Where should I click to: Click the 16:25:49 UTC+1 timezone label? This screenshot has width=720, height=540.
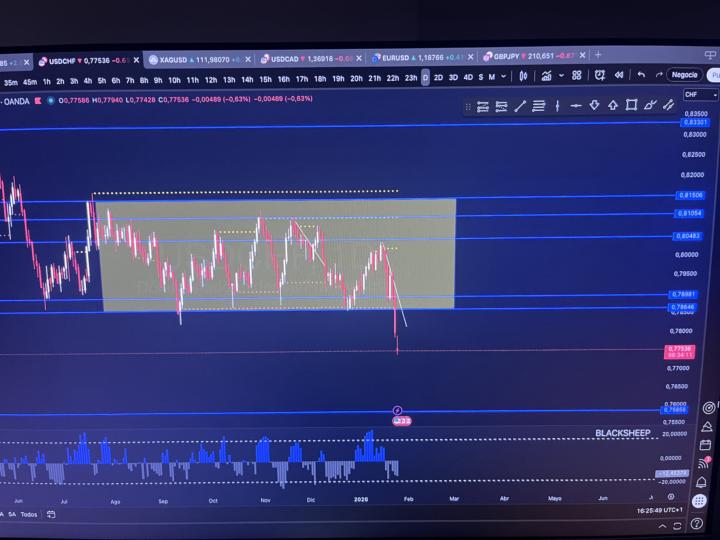point(659,511)
